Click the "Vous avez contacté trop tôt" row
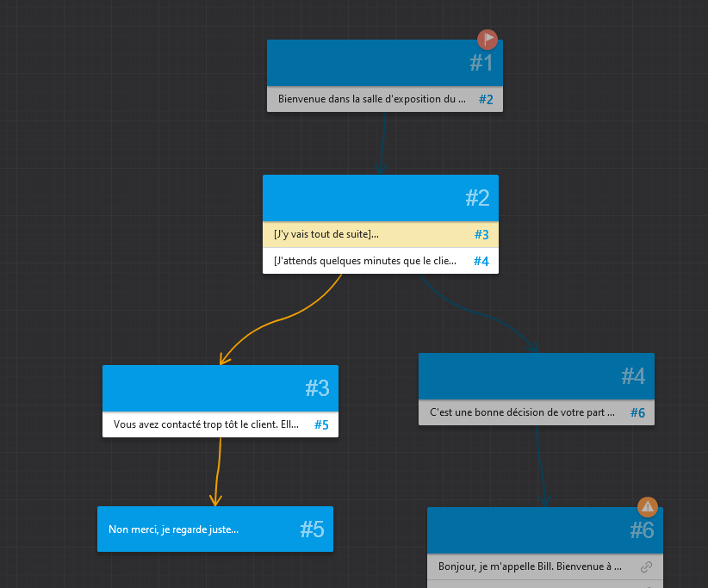Image resolution: width=708 pixels, height=588 pixels. point(206,424)
